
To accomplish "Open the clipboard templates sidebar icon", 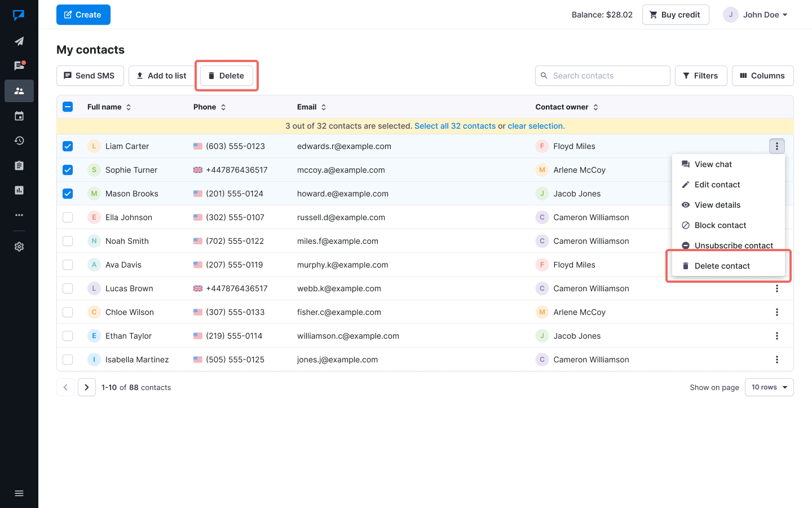I will (x=19, y=165).
